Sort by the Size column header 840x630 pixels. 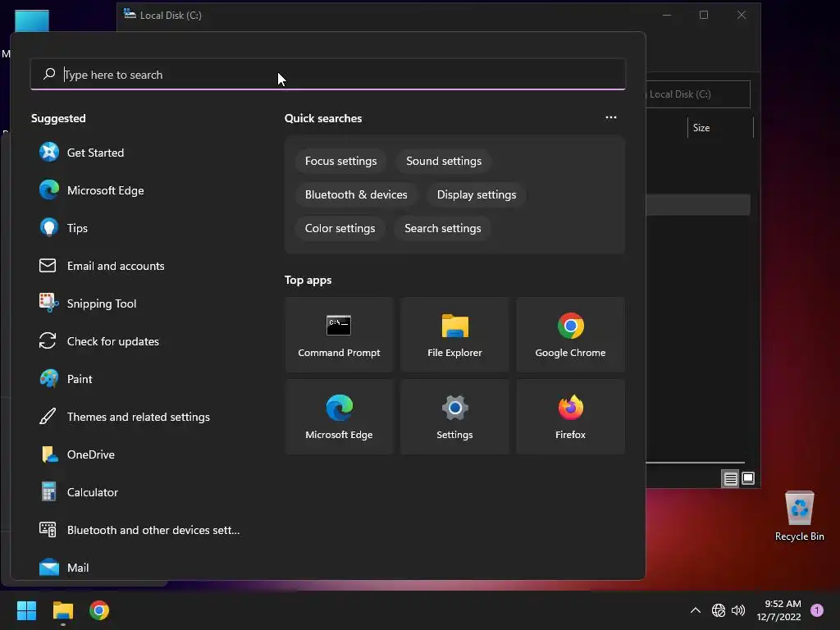(x=720, y=127)
